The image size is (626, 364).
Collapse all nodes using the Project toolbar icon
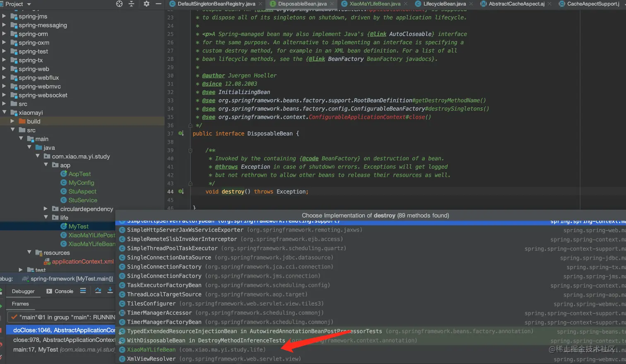(x=131, y=4)
